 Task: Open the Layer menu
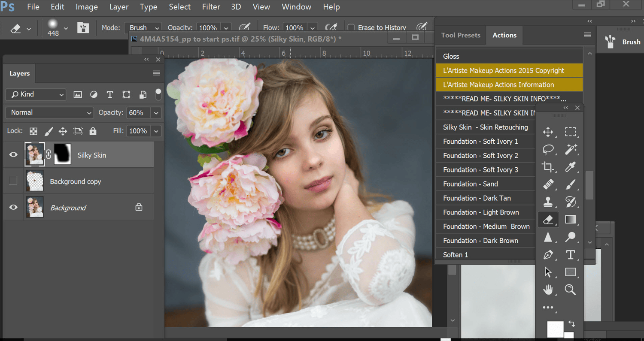tap(119, 7)
